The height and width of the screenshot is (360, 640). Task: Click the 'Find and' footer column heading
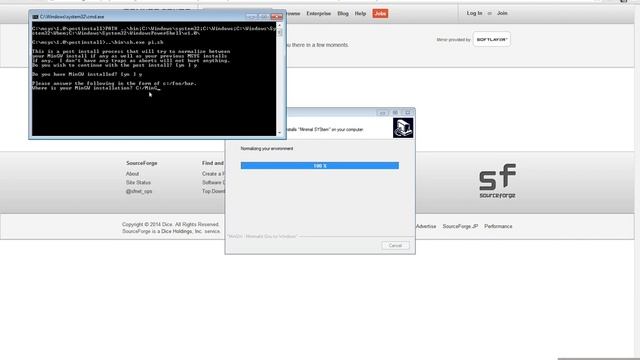[x=213, y=163]
